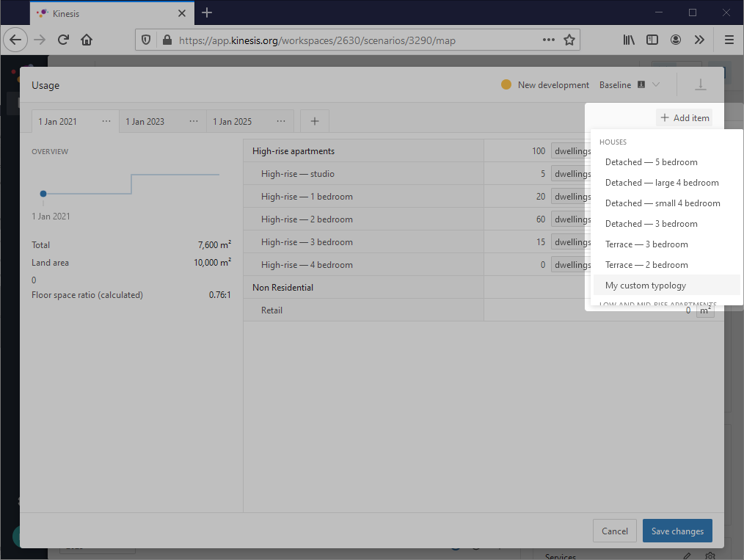Switch to the 1 Jan 2023 tab
This screenshot has height=560, width=744.
tap(145, 122)
